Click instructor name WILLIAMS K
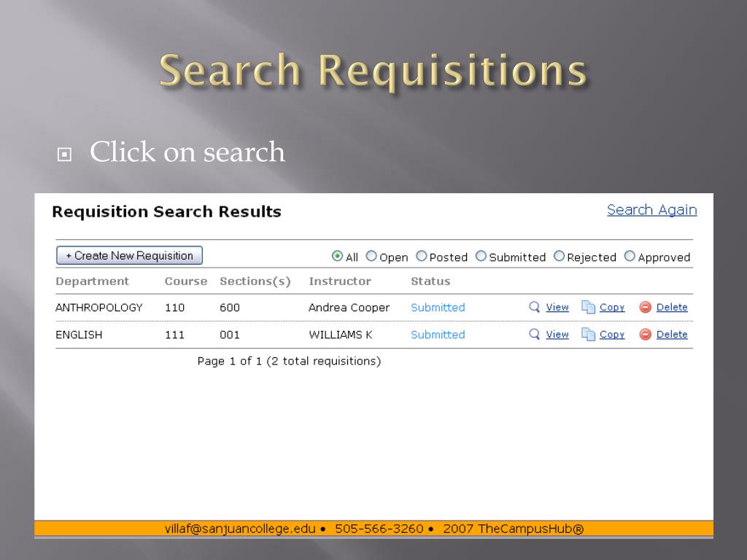747x560 pixels. coord(340,335)
